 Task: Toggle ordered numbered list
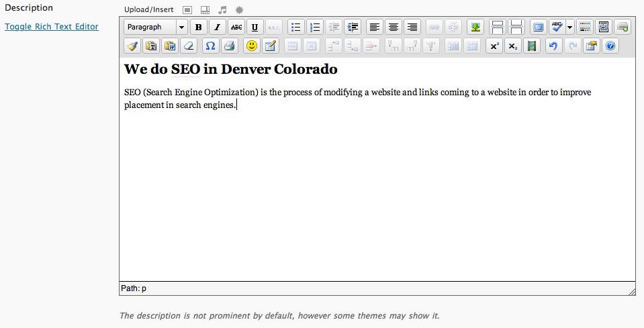(x=314, y=27)
